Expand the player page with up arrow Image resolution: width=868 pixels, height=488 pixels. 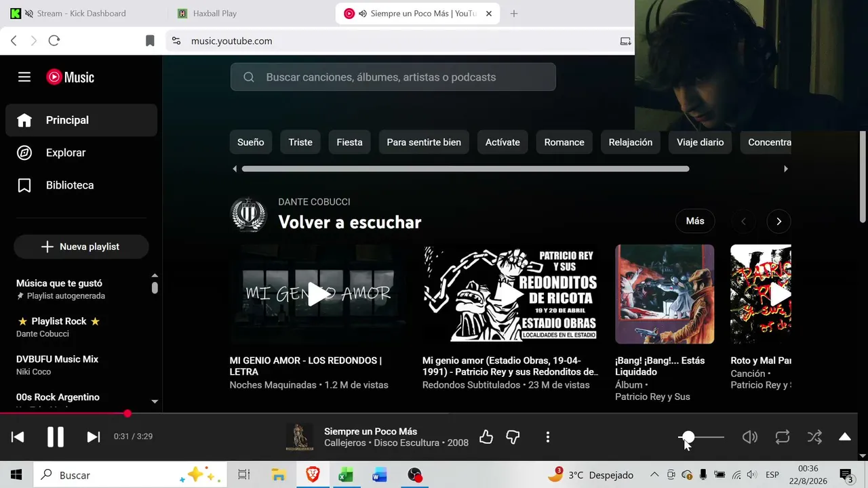(x=845, y=437)
